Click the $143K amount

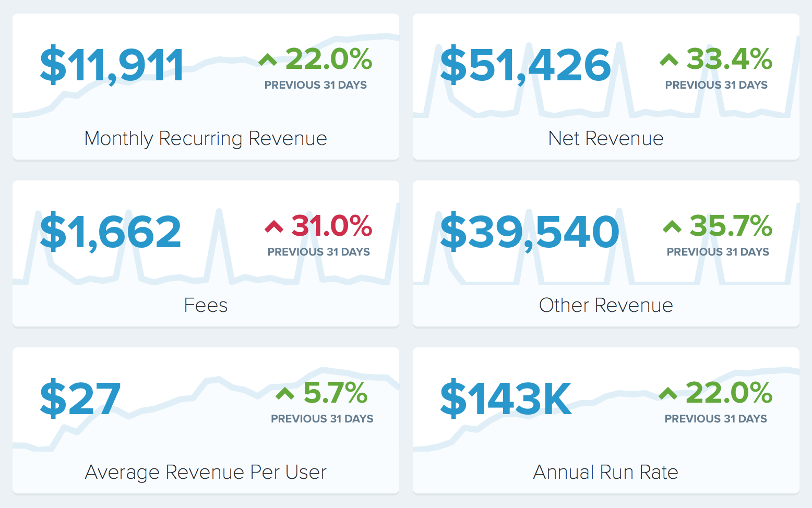(506, 400)
